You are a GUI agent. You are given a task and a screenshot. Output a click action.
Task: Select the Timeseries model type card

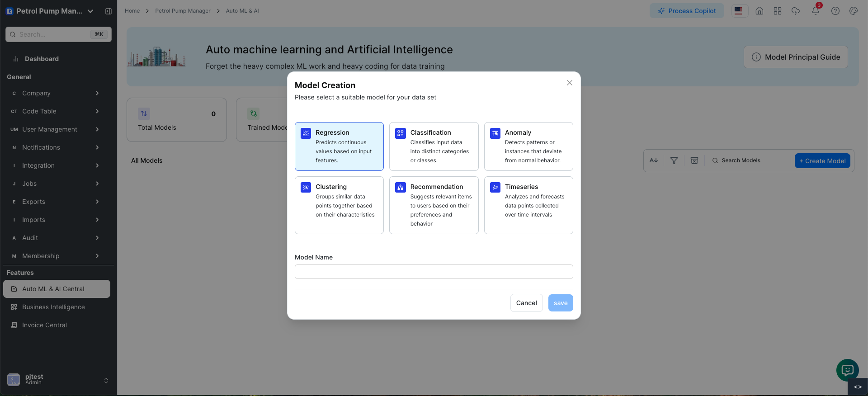point(528,205)
